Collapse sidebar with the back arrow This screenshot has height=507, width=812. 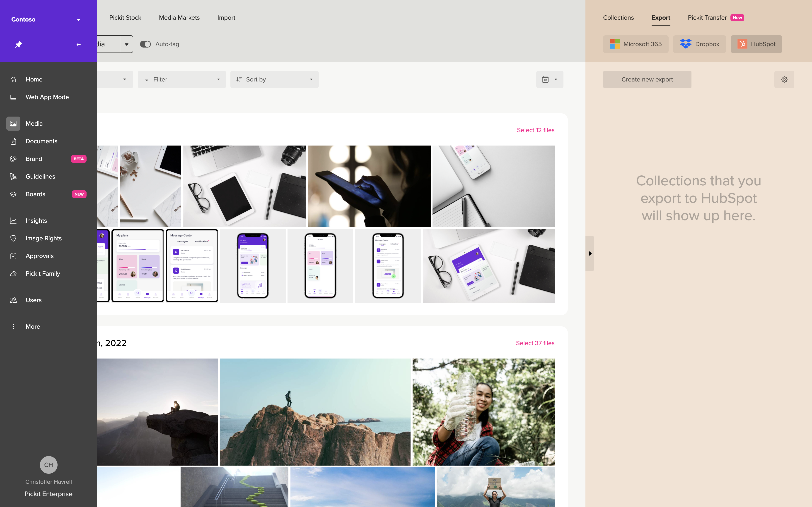pos(79,44)
